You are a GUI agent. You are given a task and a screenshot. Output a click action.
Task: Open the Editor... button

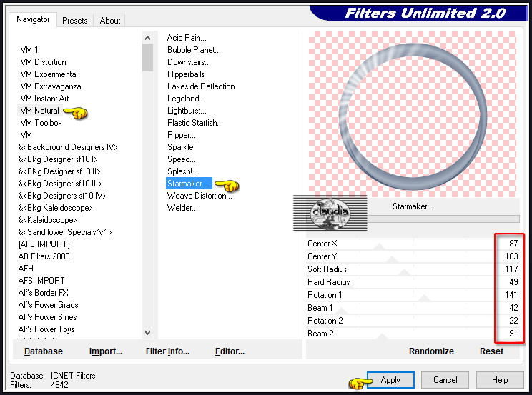[x=230, y=351]
